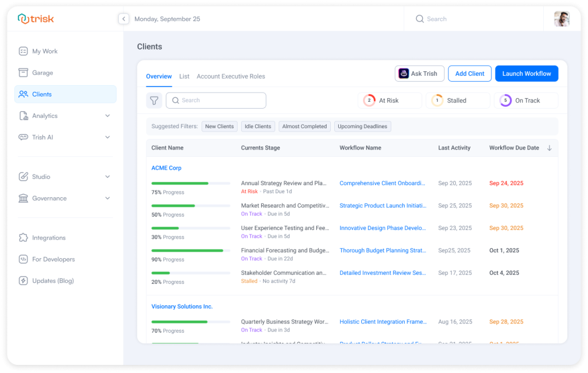The width and height of the screenshot is (588, 373).
Task: Toggle the At Risk status filter
Action: 390,100
